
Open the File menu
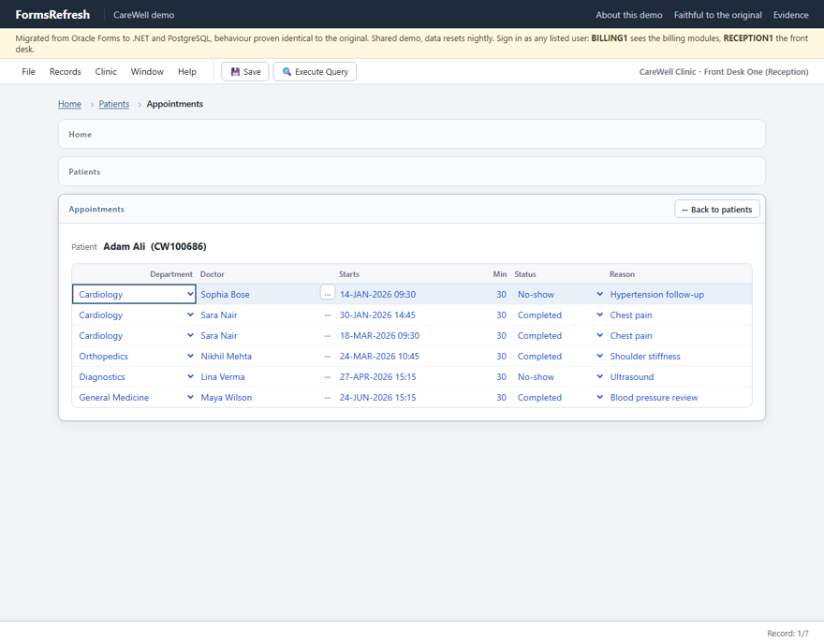coord(28,71)
